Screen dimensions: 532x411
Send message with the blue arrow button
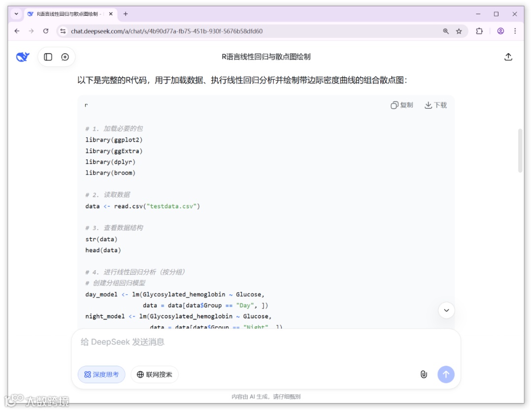(446, 375)
